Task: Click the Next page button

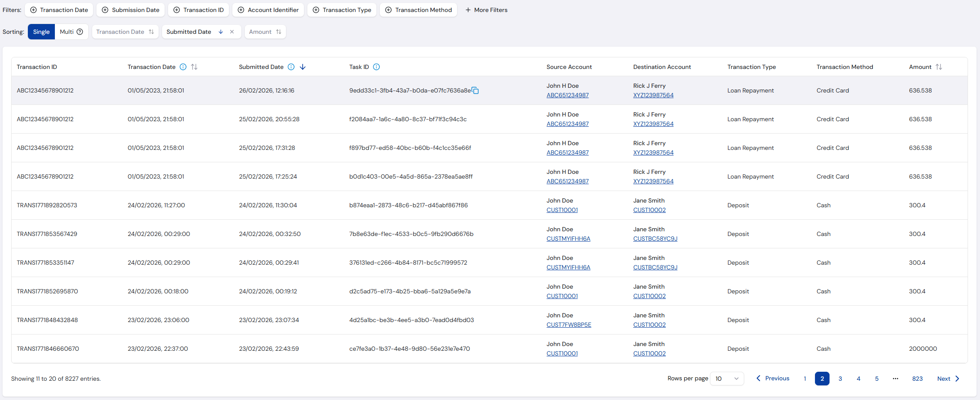Action: point(948,379)
